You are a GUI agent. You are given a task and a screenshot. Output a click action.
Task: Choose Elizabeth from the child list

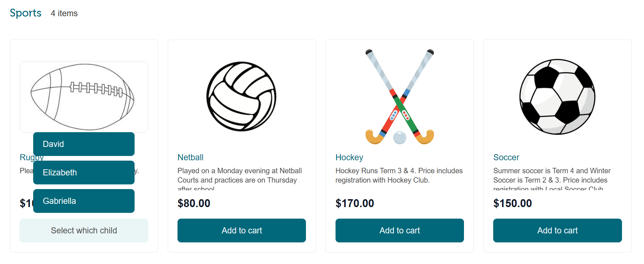pos(84,173)
